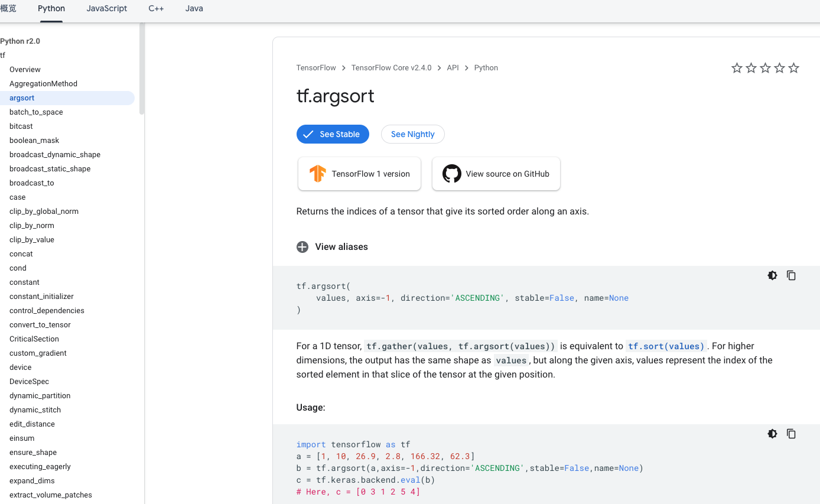The image size is (820, 504).
Task: Open constant_initializer in sidebar
Action: [x=41, y=297]
